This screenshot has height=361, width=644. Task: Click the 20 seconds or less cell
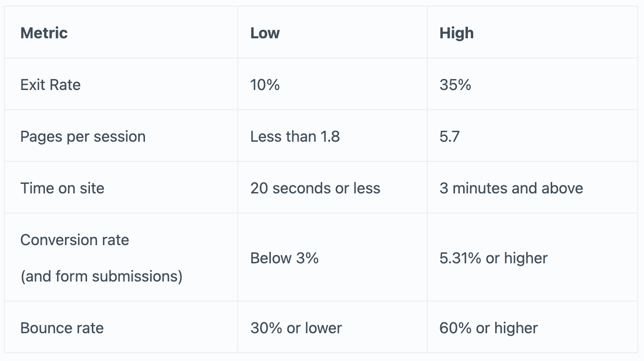[x=315, y=188]
